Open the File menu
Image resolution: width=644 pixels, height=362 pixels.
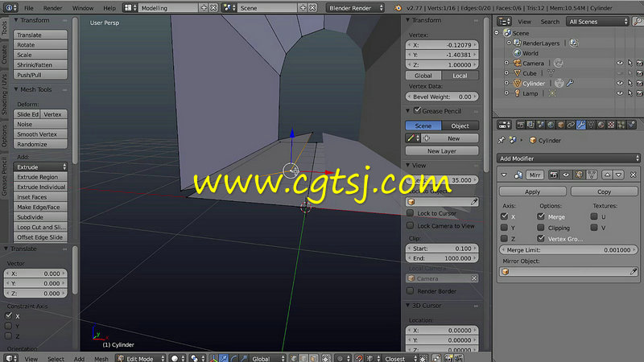(29, 8)
